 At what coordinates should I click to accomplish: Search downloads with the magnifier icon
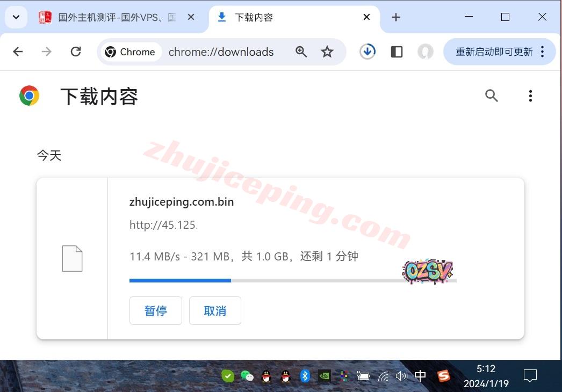tap(492, 96)
